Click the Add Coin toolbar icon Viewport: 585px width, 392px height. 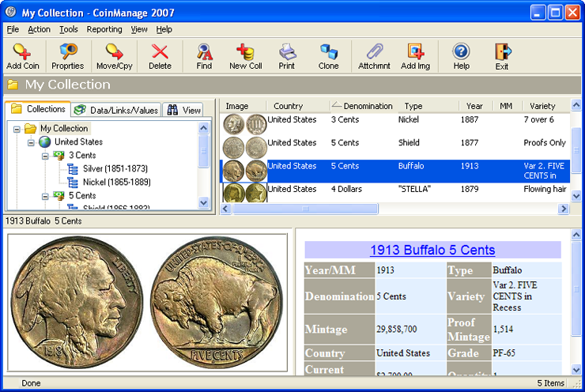[x=21, y=51]
